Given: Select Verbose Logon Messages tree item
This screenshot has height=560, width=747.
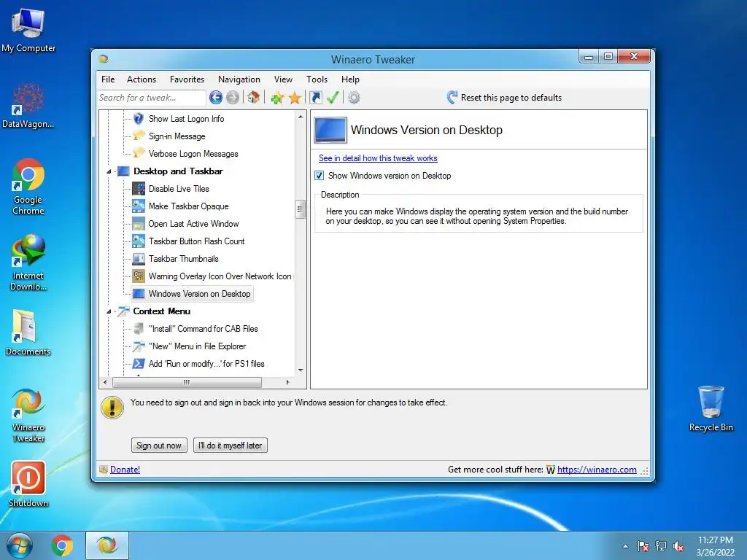Looking at the screenshot, I should (x=193, y=154).
